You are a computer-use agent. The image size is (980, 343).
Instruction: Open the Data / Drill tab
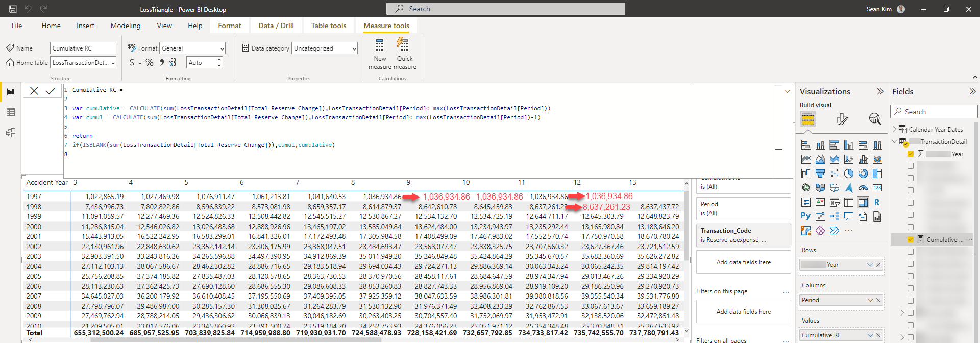[x=276, y=26]
